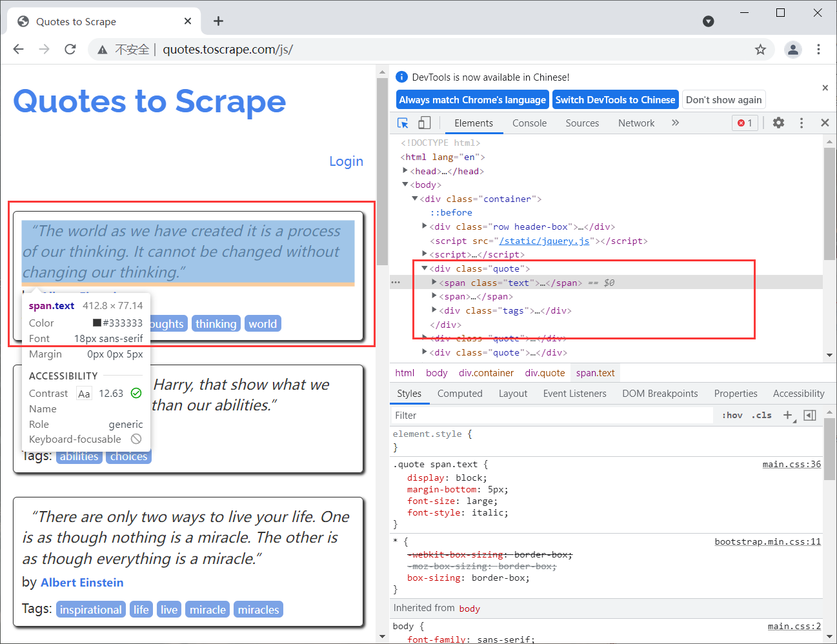Open the Properties tab

(736, 394)
